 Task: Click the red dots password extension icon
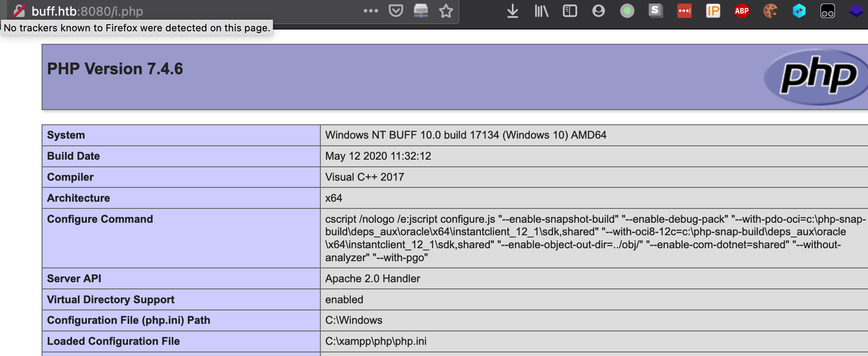685,11
